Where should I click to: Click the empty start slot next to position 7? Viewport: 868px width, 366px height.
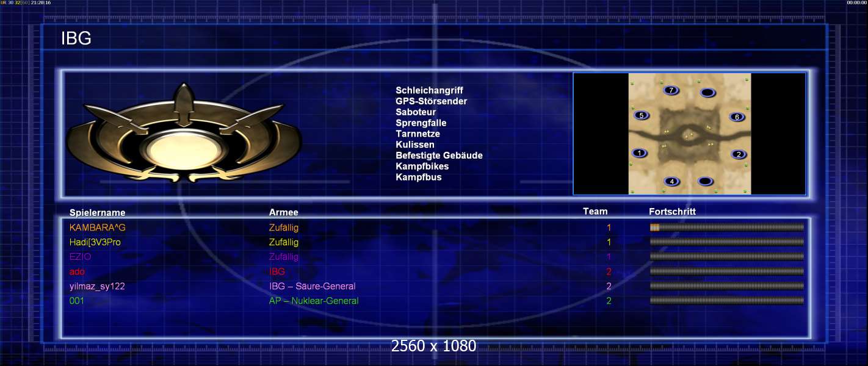tap(707, 93)
